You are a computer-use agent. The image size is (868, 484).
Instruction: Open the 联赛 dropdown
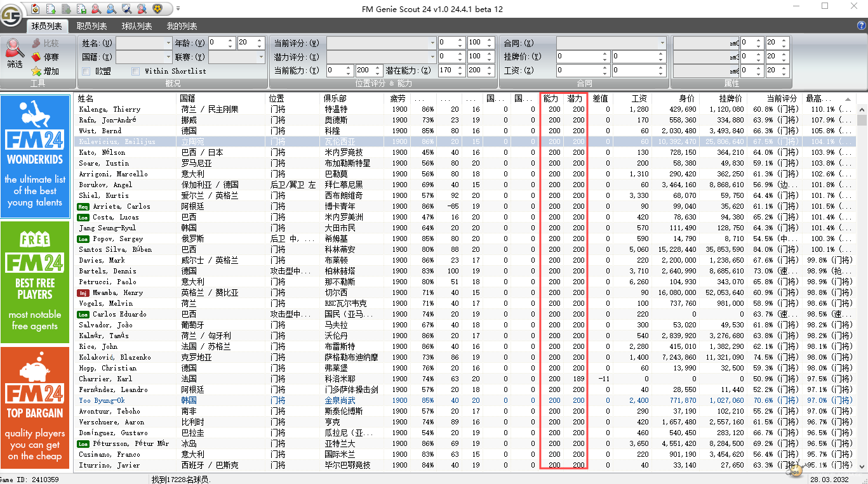[237, 57]
